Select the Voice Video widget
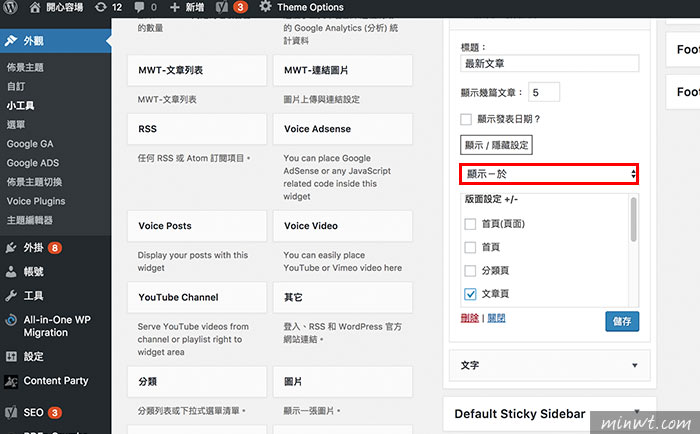The width and height of the screenshot is (700, 434). 343,226
